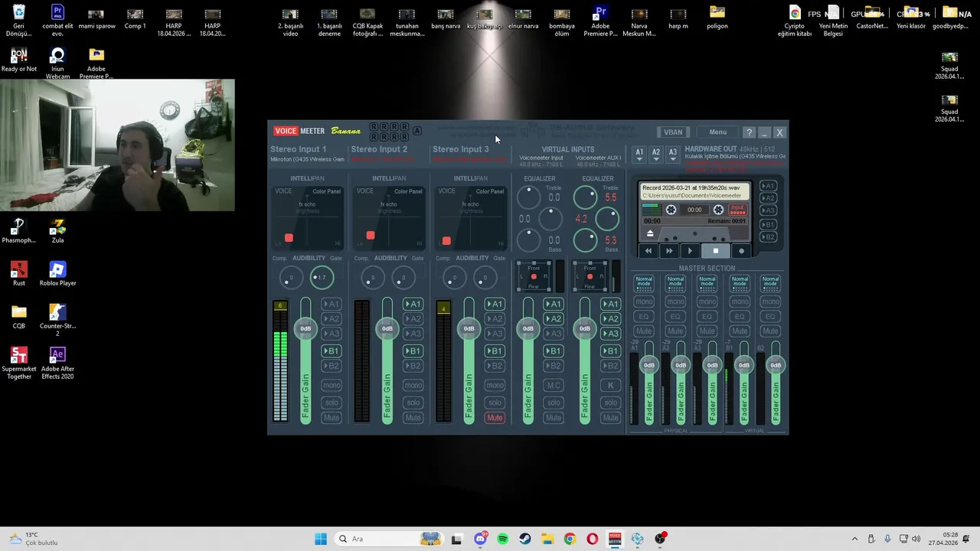980x551 pixels.
Task: Open Windows Start menu
Action: click(321, 539)
